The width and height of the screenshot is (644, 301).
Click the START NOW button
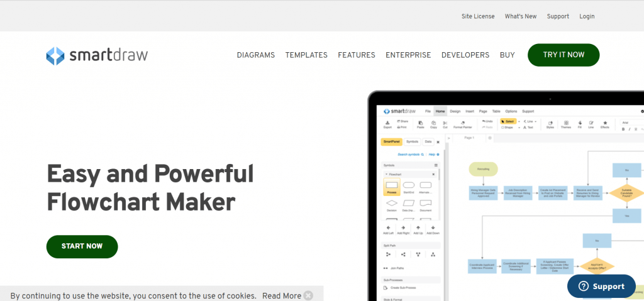82,246
